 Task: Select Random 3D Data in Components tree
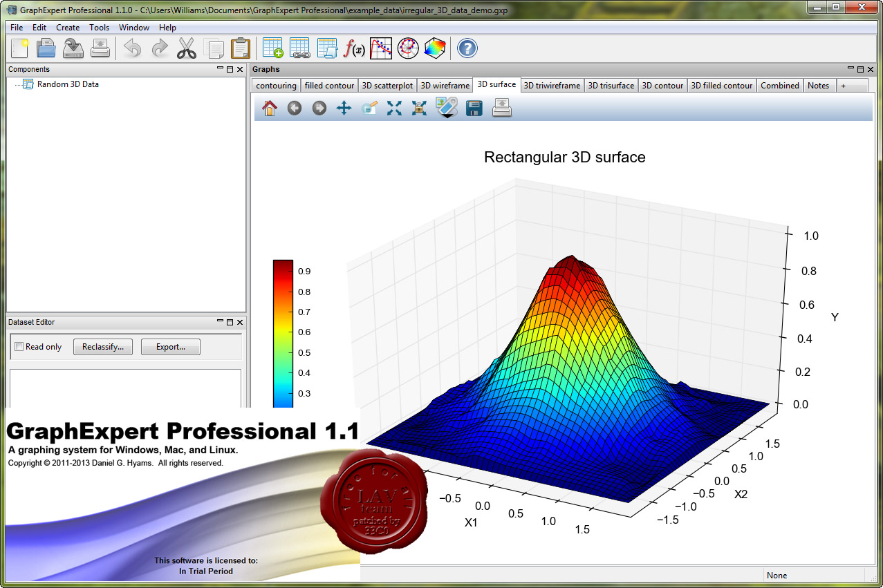click(x=68, y=84)
